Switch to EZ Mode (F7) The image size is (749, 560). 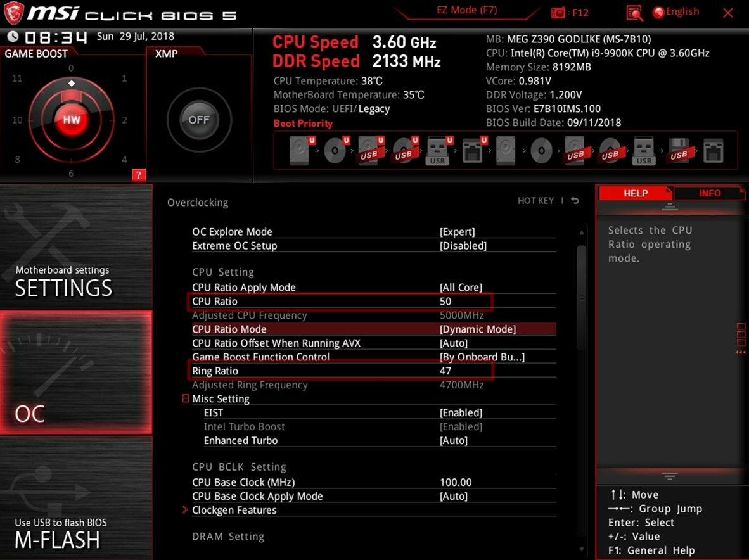[466, 10]
